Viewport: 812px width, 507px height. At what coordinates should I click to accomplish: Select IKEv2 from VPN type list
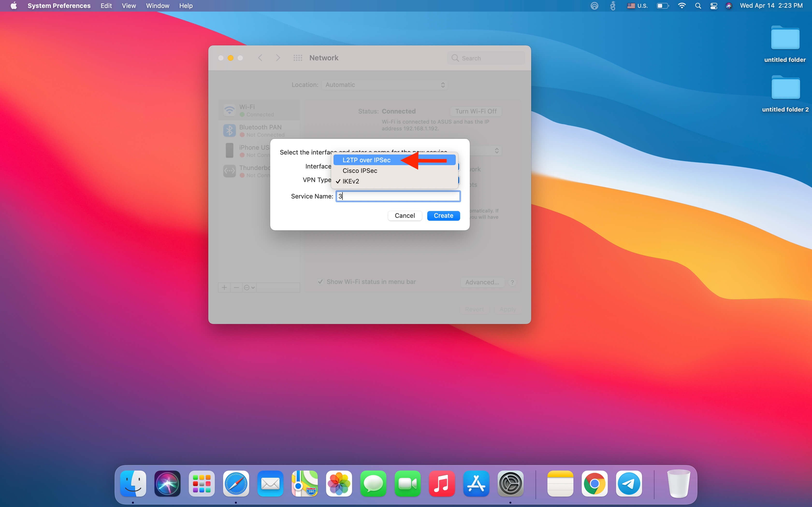(351, 181)
